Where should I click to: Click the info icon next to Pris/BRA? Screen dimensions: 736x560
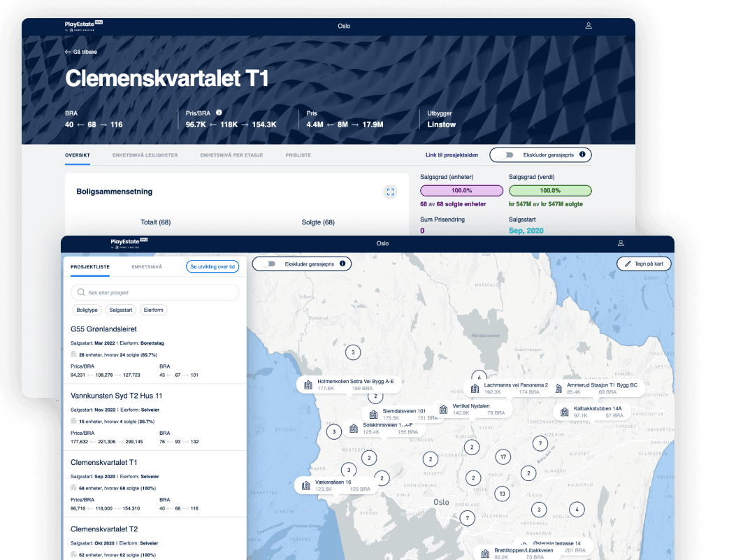coord(219,112)
